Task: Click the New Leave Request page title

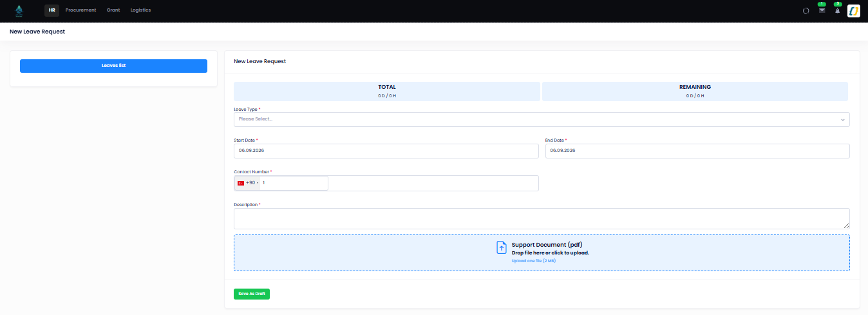Action: [x=37, y=32]
